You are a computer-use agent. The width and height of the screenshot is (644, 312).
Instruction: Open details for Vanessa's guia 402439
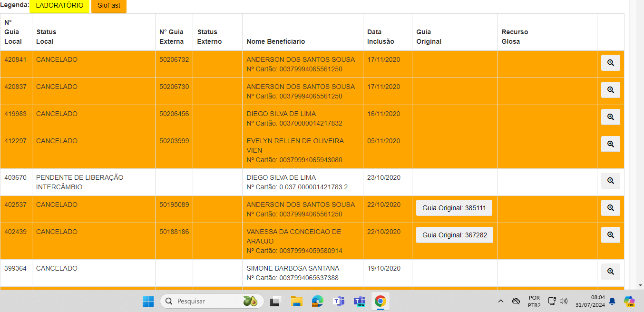610,235
